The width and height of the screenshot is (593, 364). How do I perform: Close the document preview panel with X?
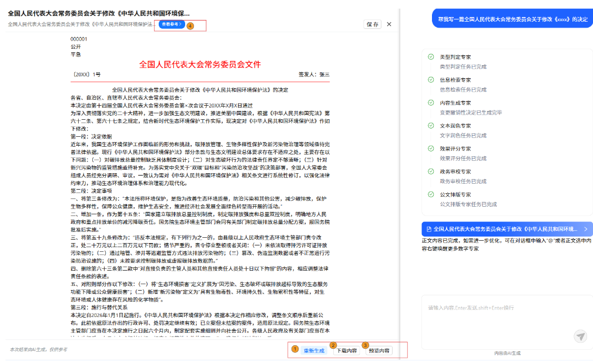(x=389, y=24)
